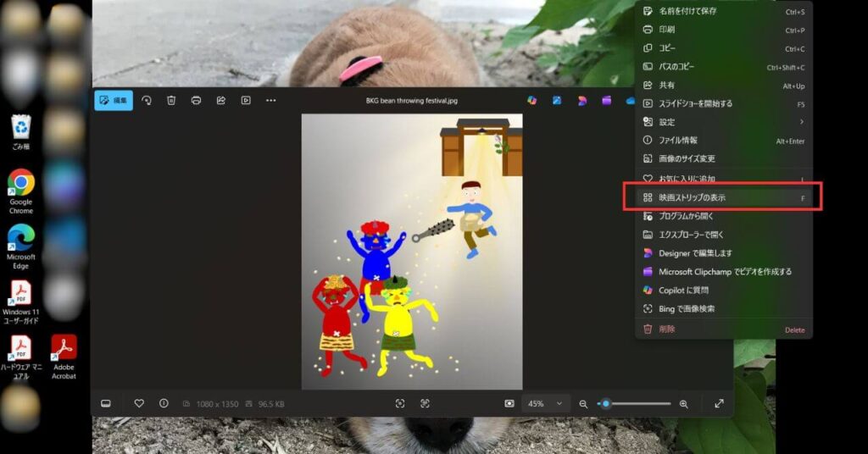Show file info via the bottom info icon
The image size is (868, 454).
164,404
